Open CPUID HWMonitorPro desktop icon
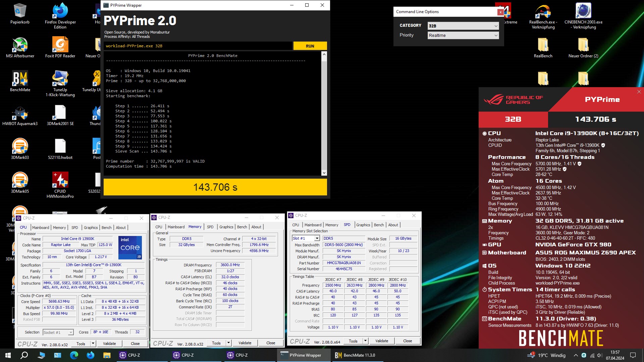The width and height of the screenshot is (644, 362). [60, 185]
